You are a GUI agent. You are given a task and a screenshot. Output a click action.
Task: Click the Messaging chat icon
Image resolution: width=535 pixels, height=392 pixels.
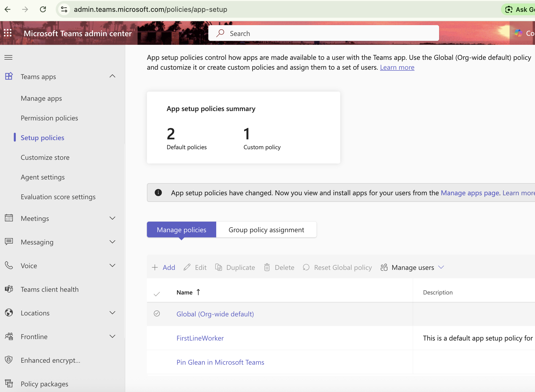click(9, 242)
